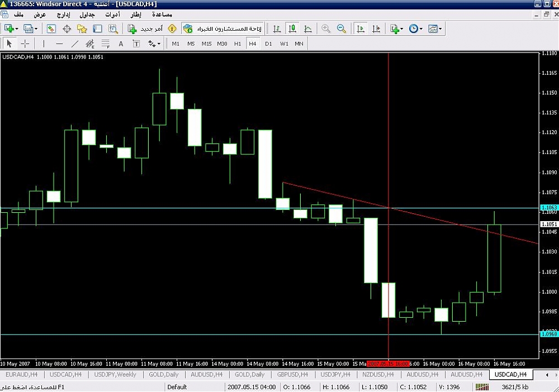Zoom in on the chart

tap(326, 29)
